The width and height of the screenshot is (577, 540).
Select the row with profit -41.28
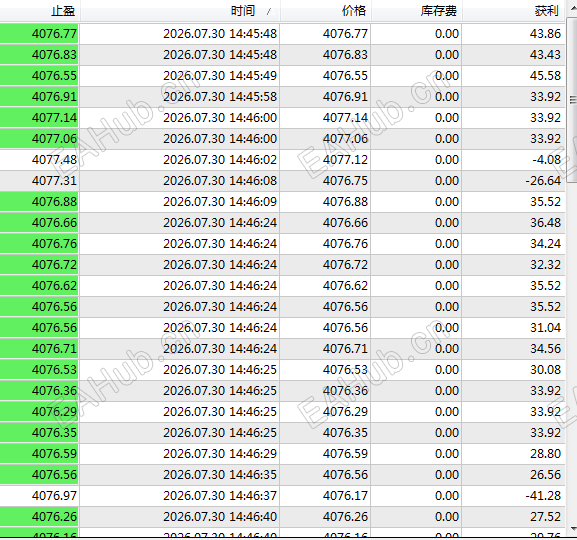click(283, 495)
